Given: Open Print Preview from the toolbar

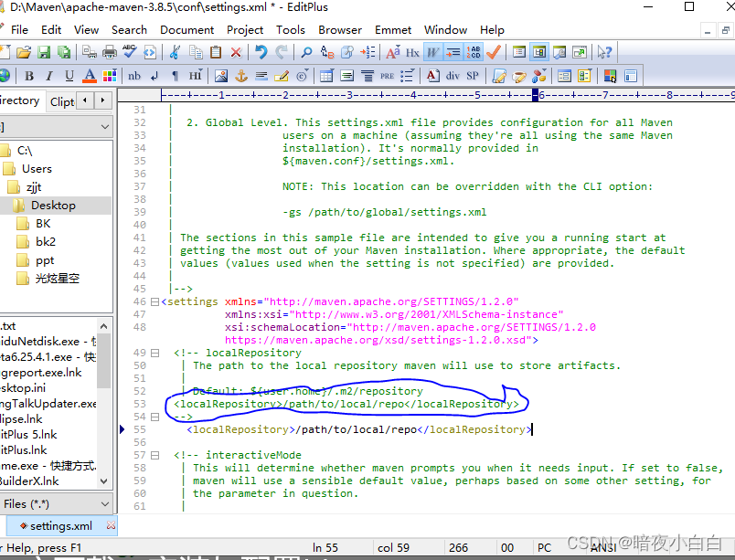Looking at the screenshot, I should coord(89,52).
